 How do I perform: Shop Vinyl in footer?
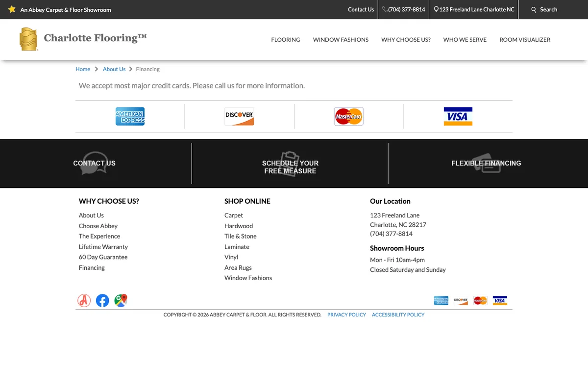231,257
